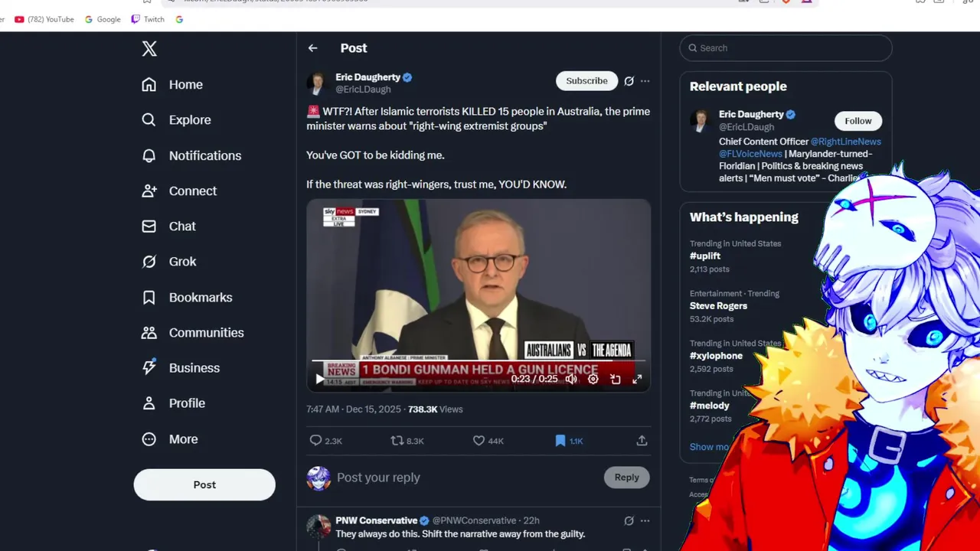This screenshot has height=551, width=980.
Task: Open the post's three-dot more menu
Action: (x=645, y=81)
